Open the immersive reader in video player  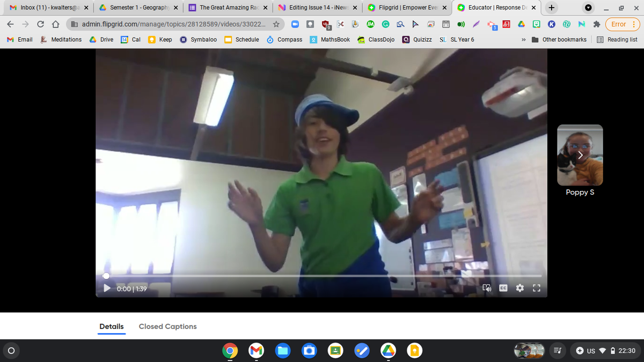pyautogui.click(x=487, y=289)
